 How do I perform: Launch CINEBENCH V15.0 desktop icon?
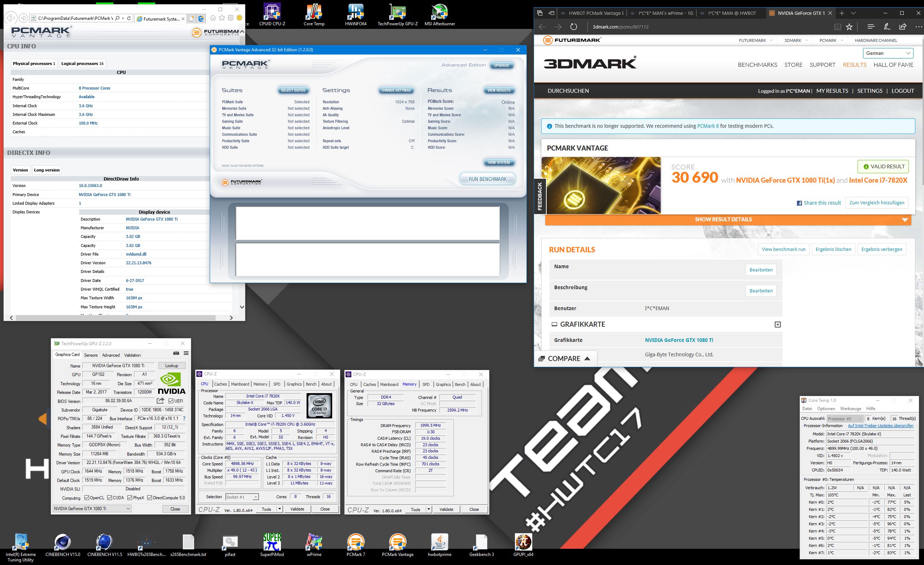coord(62,544)
